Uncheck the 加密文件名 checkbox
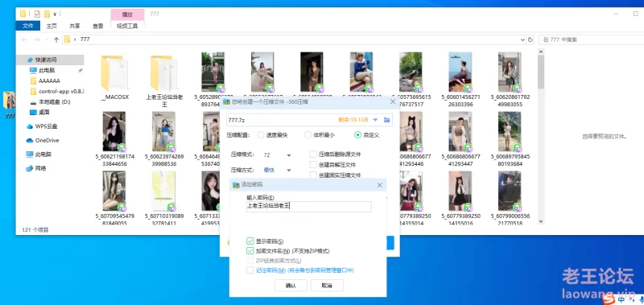This screenshot has height=305, width=644. (250, 251)
